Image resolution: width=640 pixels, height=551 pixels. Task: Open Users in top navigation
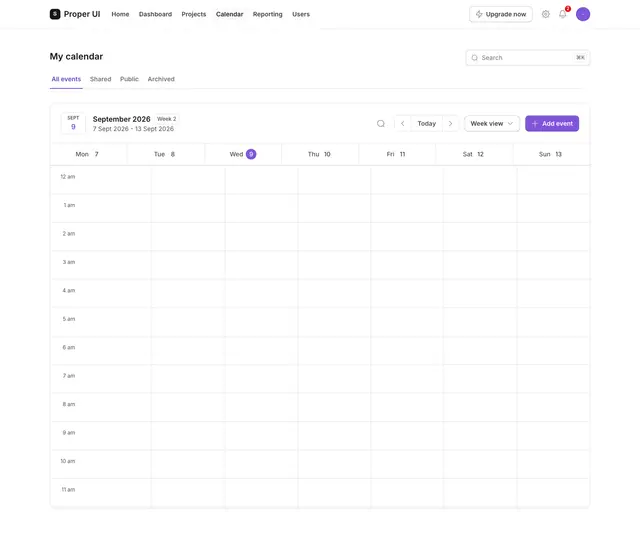(x=301, y=14)
